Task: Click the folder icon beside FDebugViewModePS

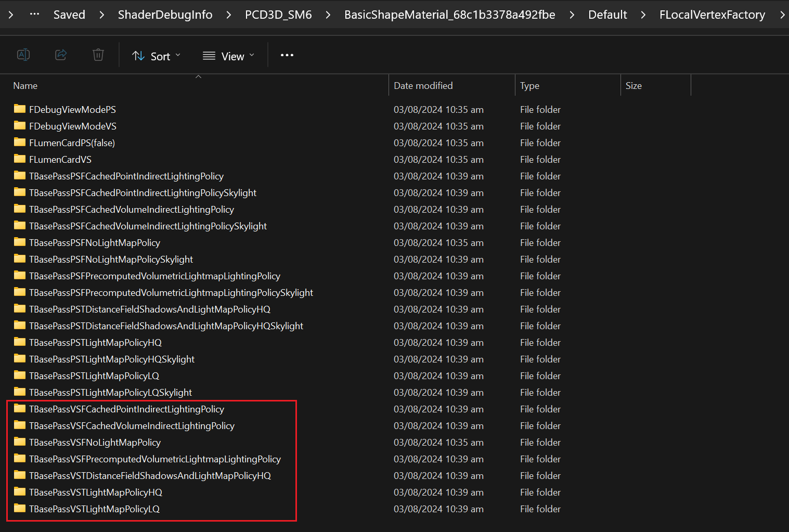Action: click(19, 109)
